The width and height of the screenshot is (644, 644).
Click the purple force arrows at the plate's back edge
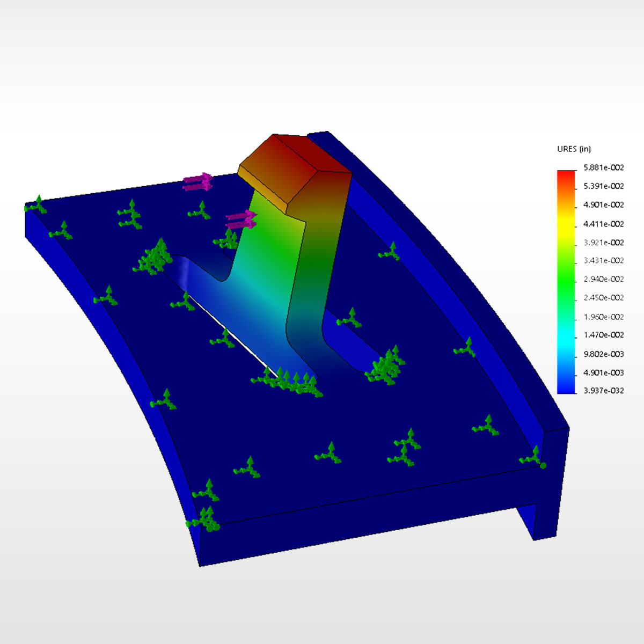197,182
